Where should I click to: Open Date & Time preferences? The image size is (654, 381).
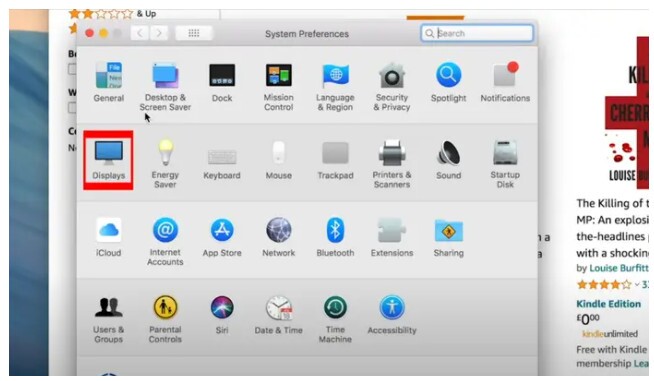point(279,315)
